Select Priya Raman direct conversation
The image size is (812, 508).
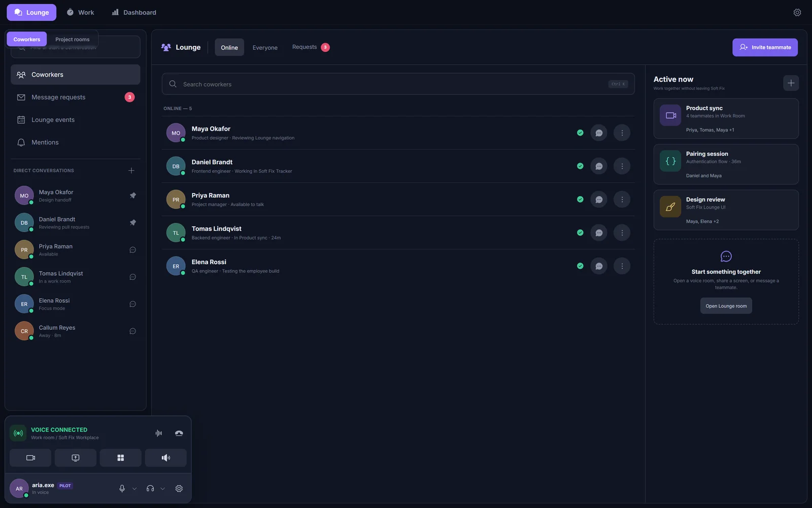tap(76, 250)
